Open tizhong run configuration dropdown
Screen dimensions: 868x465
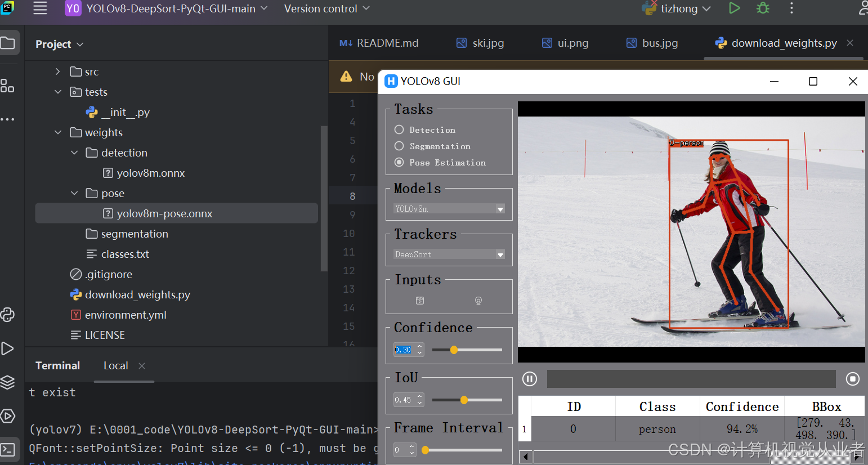pos(677,8)
